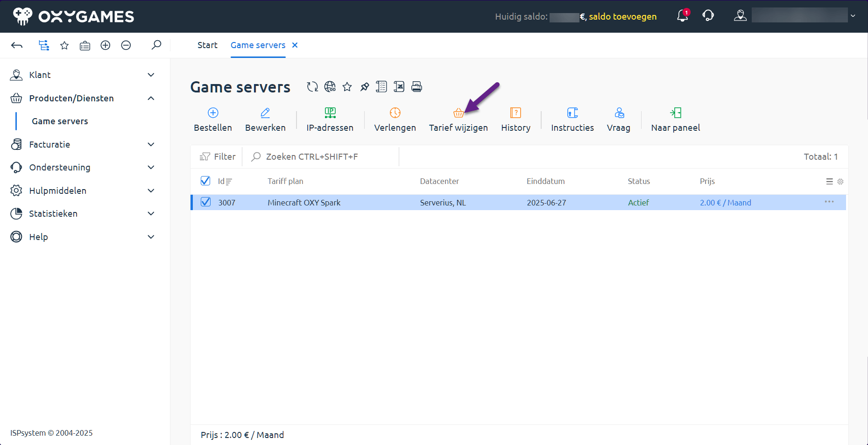
Task: Open the Naar paneel login icon
Action: (676, 113)
